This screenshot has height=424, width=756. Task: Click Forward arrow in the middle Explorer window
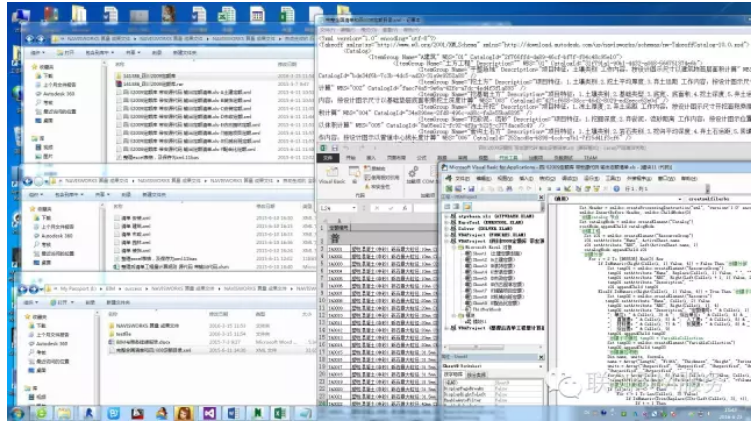point(39,181)
